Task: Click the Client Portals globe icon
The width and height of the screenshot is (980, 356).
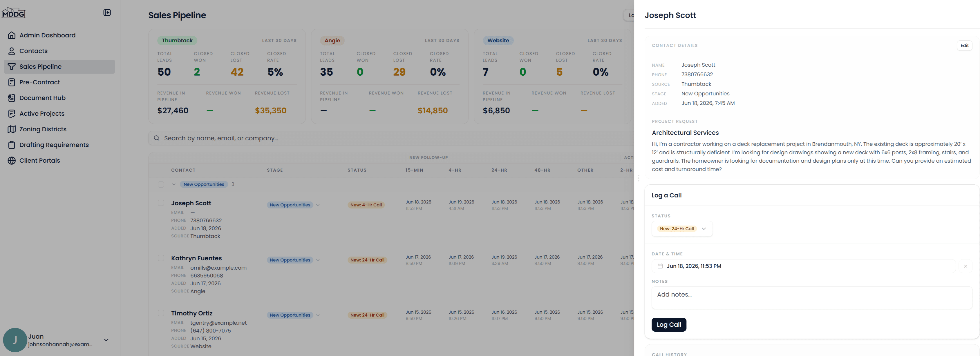Action: [12, 161]
